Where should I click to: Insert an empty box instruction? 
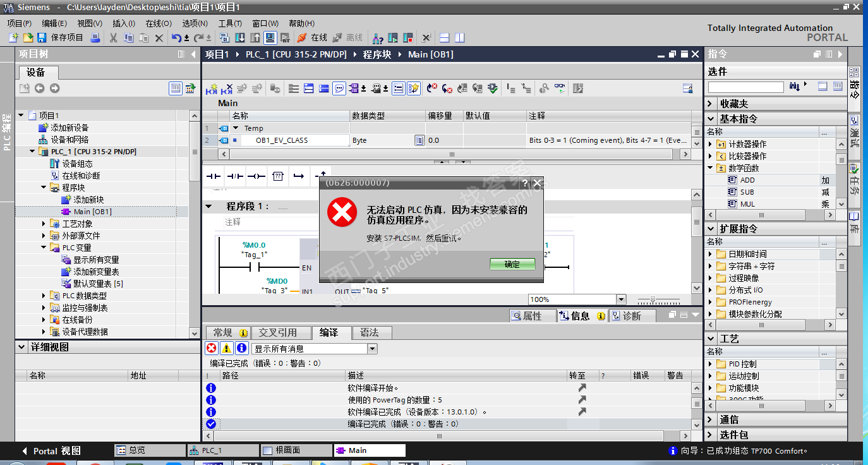[x=277, y=176]
